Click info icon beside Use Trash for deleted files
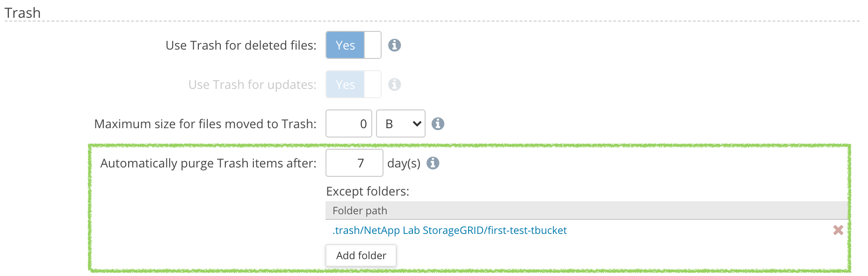868x276 pixels. pos(394,45)
